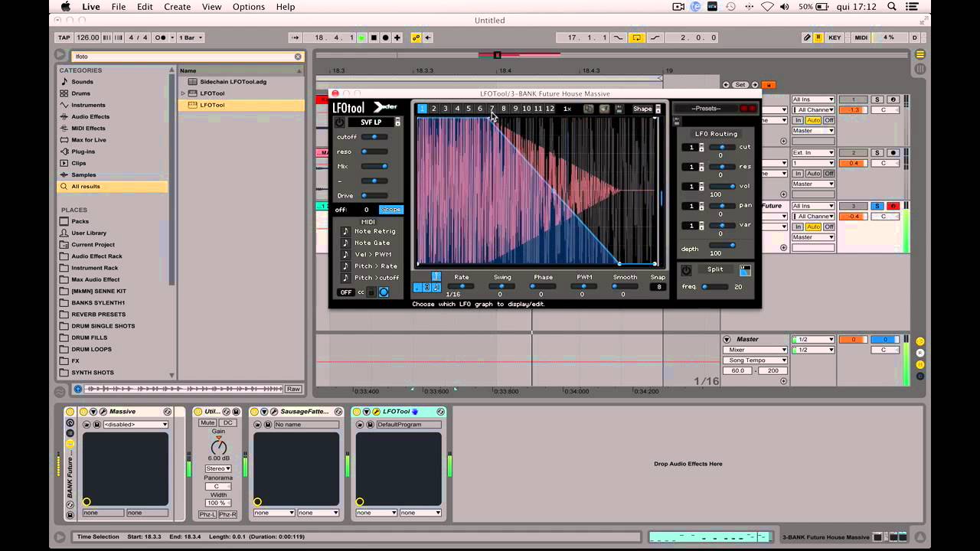Select Sidechain LFOTool.adg in results
980x551 pixels.
coord(233,82)
